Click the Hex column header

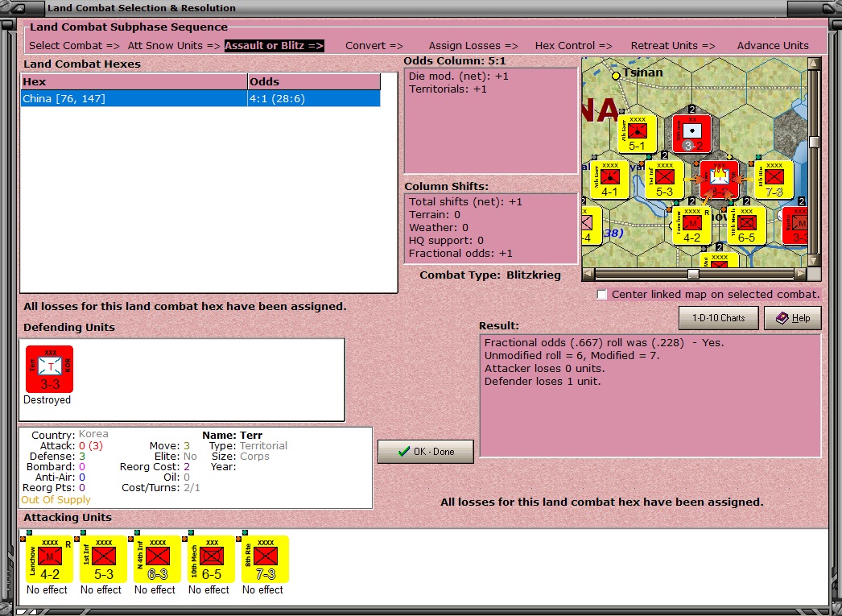pyautogui.click(x=134, y=81)
